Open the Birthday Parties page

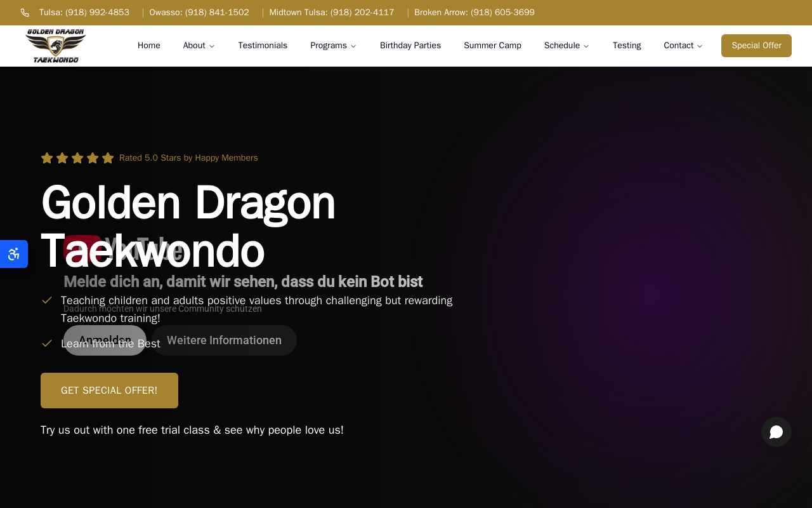tap(410, 46)
